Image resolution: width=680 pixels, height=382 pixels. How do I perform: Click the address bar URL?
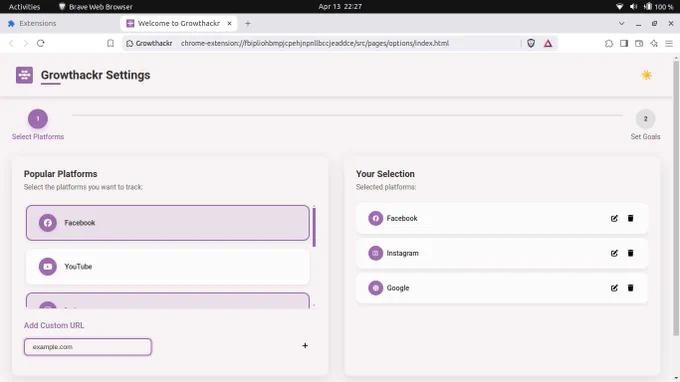point(315,43)
